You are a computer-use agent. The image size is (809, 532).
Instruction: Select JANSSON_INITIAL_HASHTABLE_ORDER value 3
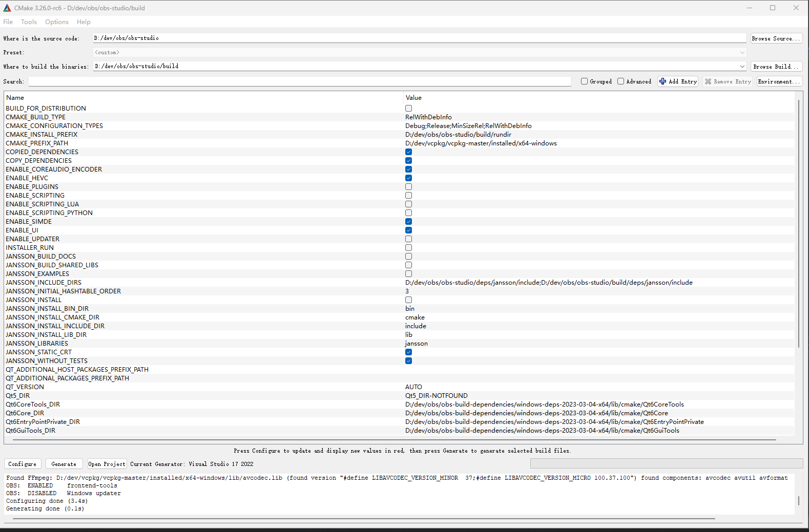[x=407, y=291]
